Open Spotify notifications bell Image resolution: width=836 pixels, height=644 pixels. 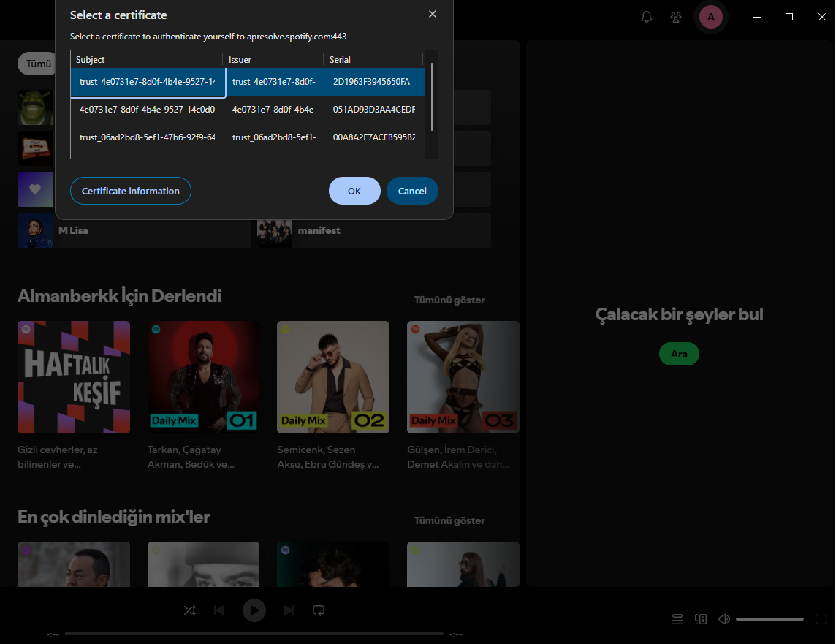(x=647, y=17)
